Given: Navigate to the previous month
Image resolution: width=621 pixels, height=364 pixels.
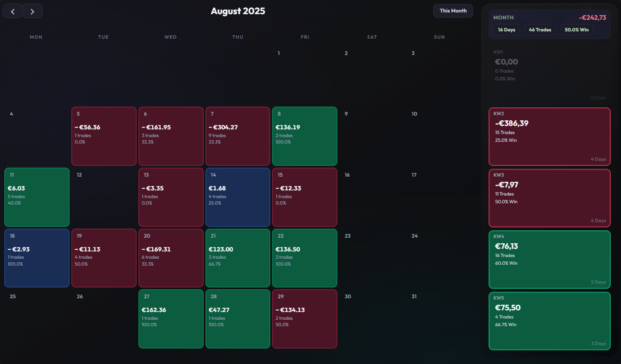Looking at the screenshot, I should [x=12, y=11].
